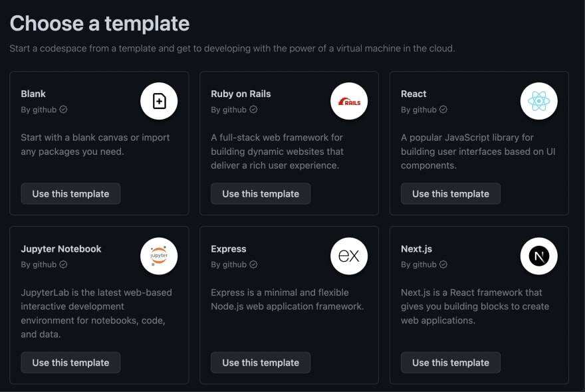
Task: Click the Express 'ex' logo icon
Action: [x=349, y=256]
